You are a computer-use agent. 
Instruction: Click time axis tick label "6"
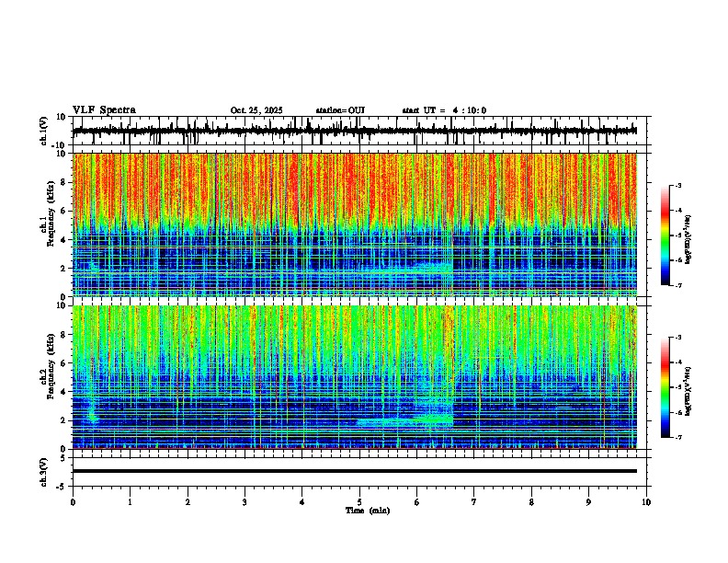pos(417,502)
